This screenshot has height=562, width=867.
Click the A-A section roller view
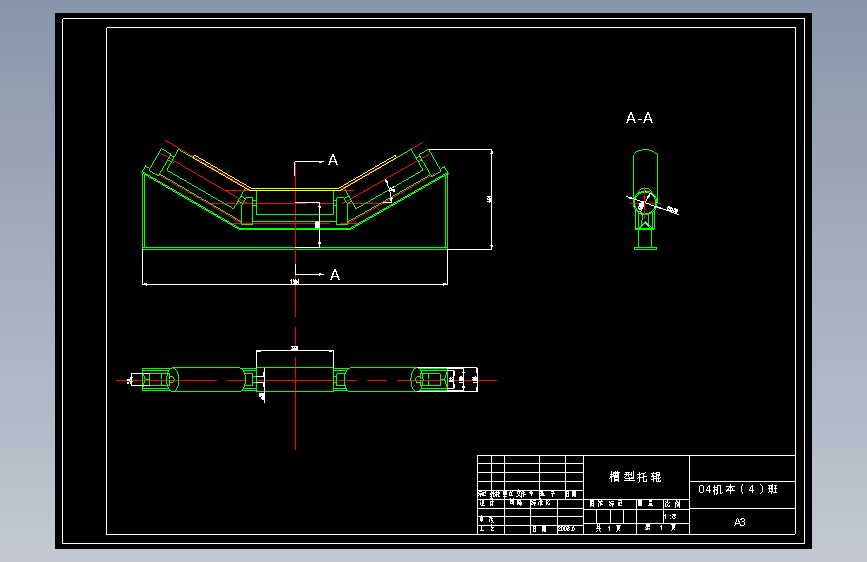[x=646, y=200]
